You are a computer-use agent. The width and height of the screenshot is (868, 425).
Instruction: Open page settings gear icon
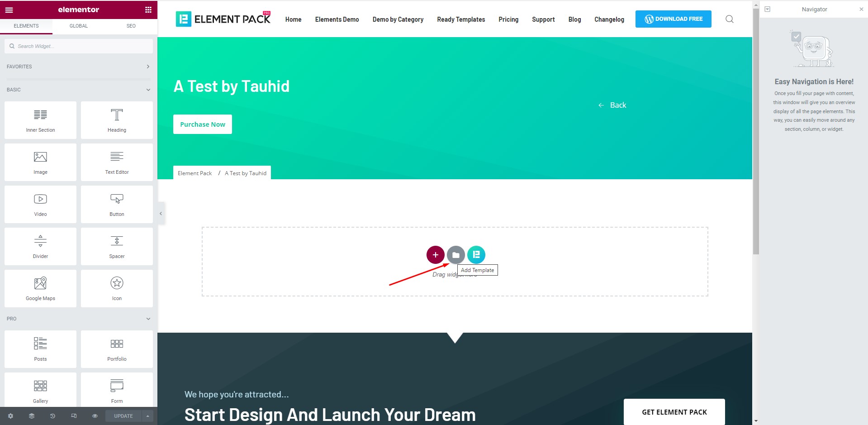[x=10, y=416]
